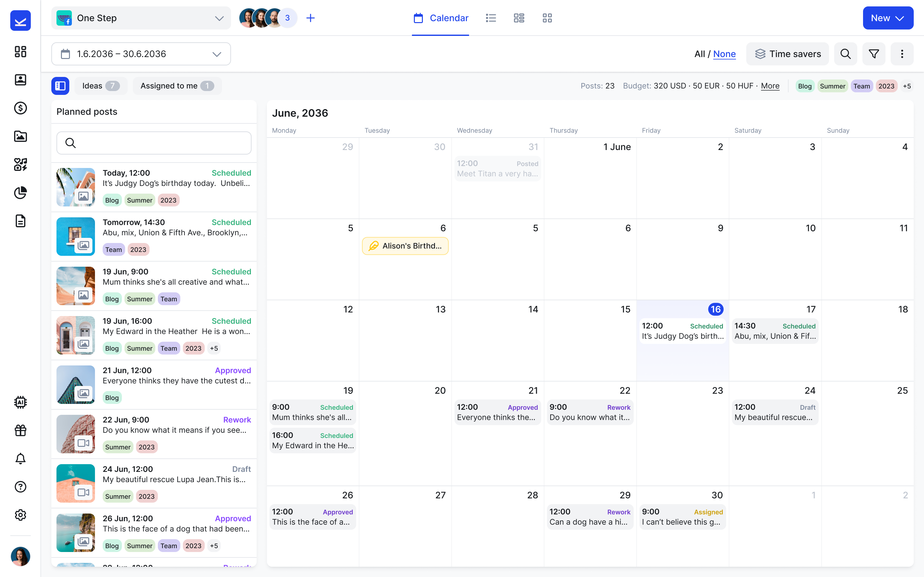Open the three-dot overflow menu
This screenshot has height=577, width=924.
[x=902, y=54]
